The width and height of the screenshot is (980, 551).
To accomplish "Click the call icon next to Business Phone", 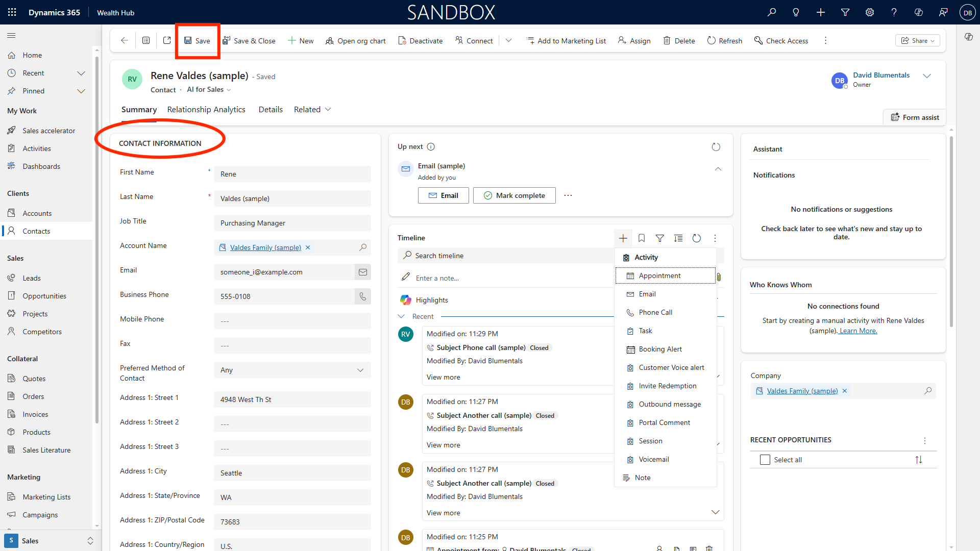I will pos(363,296).
